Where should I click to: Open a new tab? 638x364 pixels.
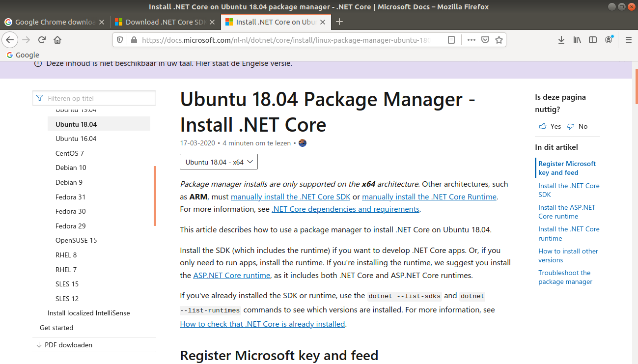[x=339, y=22]
